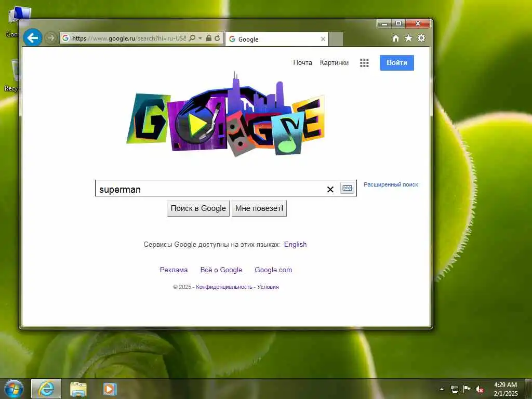Open the Условия link
This screenshot has width=532, height=399.
[x=268, y=287]
